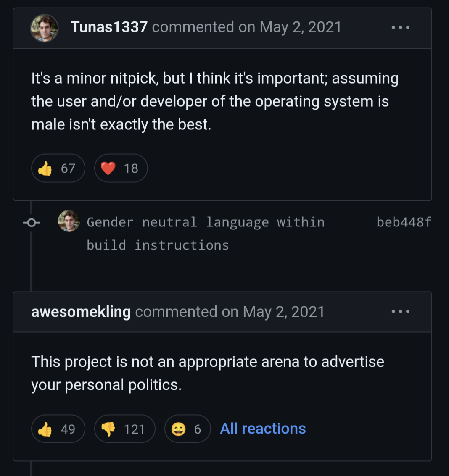Viewport: 449px width, 476px height.
Task: Click the All reactions link
Action: coord(263,429)
